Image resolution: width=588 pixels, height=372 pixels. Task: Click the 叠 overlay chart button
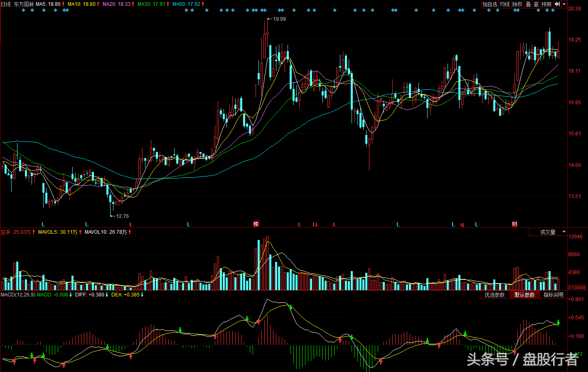click(528, 4)
